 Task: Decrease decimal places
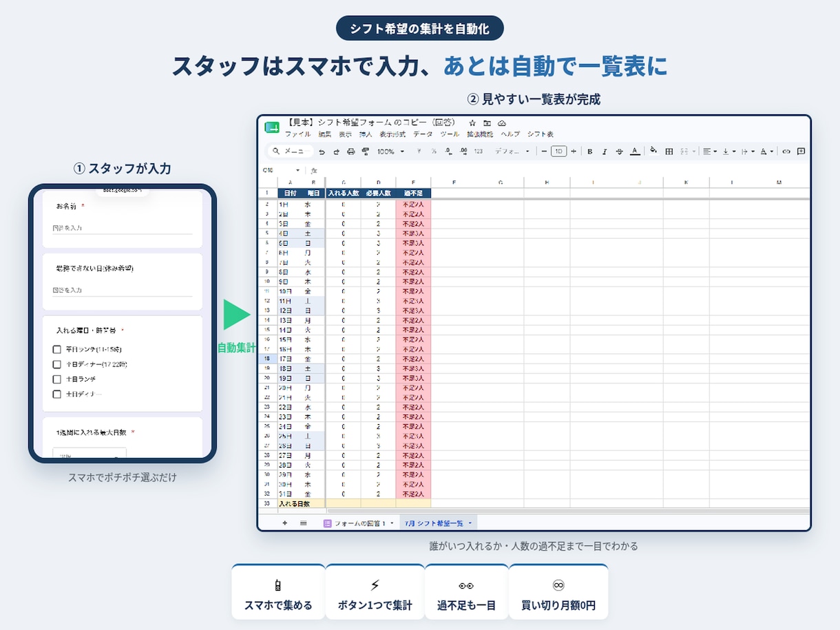[449, 151]
